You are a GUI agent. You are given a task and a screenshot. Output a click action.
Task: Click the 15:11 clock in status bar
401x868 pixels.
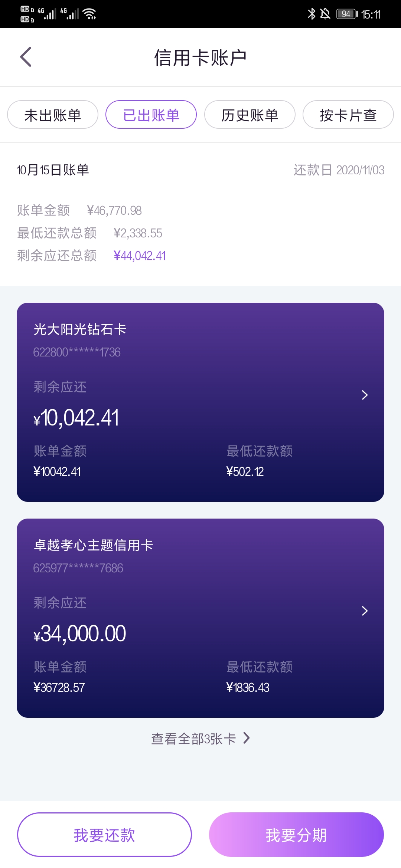(x=371, y=14)
